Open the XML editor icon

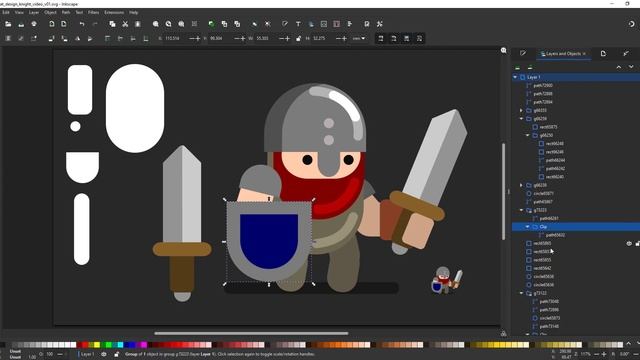coord(324,24)
